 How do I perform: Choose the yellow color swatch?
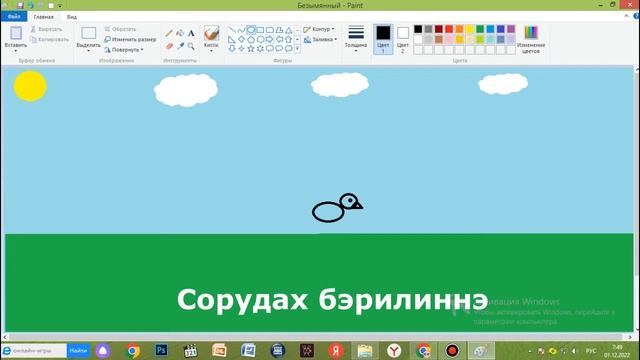pyautogui.click(x=470, y=29)
